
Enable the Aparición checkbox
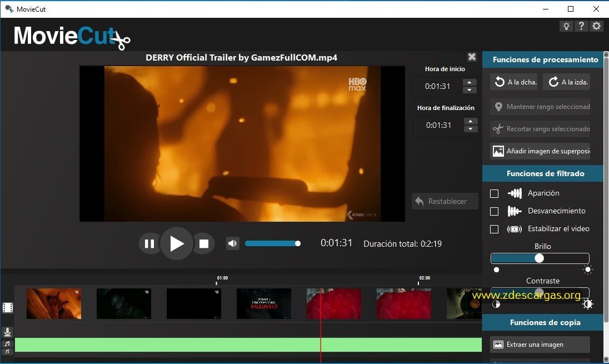pos(495,193)
